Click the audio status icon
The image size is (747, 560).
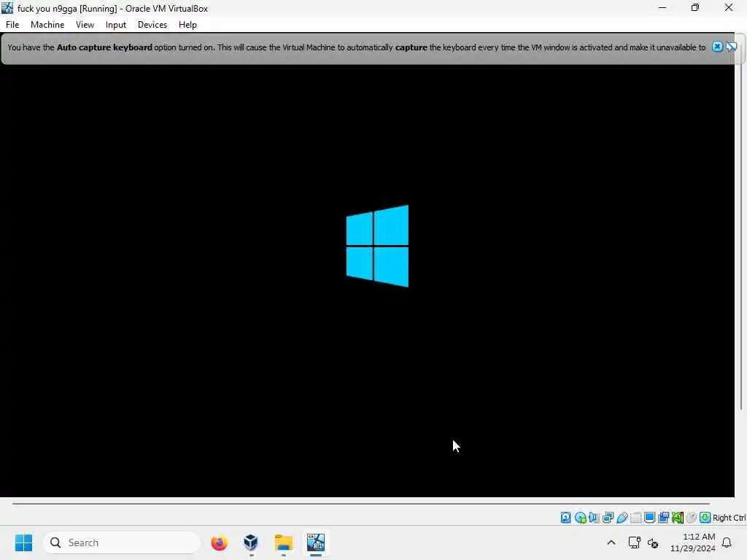tap(594, 517)
